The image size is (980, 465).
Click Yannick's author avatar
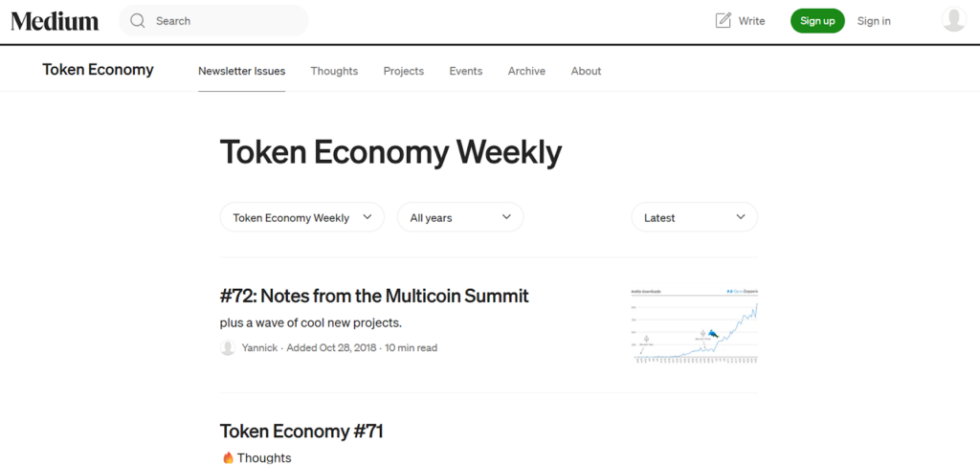pos(228,348)
